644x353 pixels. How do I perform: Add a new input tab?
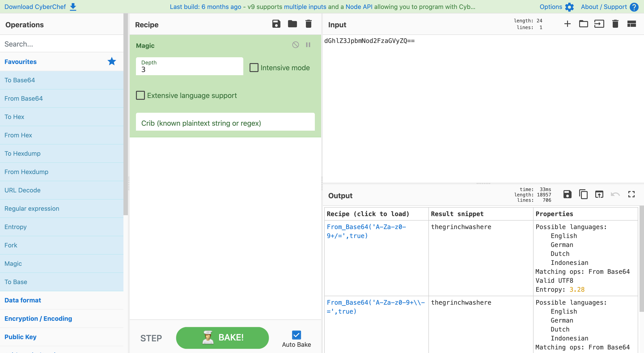(568, 24)
